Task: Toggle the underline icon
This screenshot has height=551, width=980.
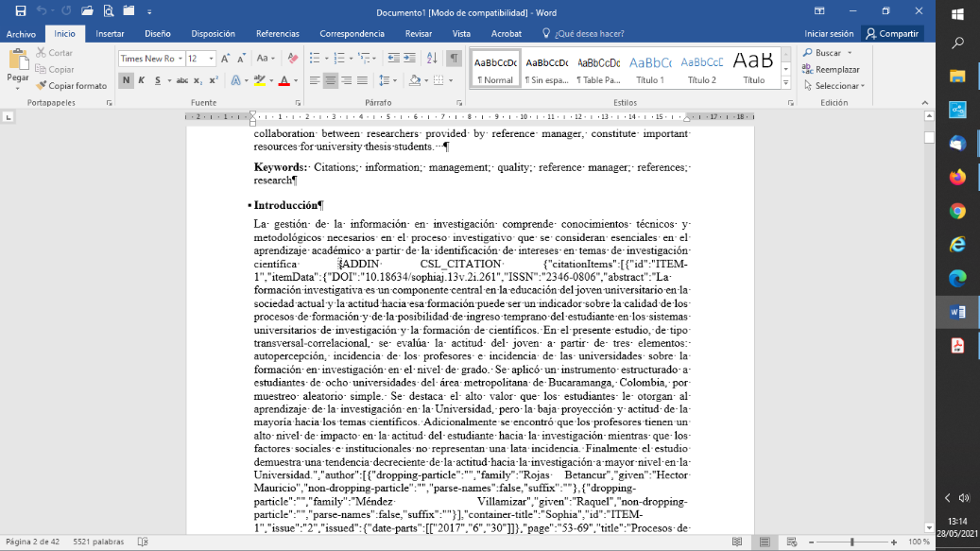Action: click(x=158, y=80)
